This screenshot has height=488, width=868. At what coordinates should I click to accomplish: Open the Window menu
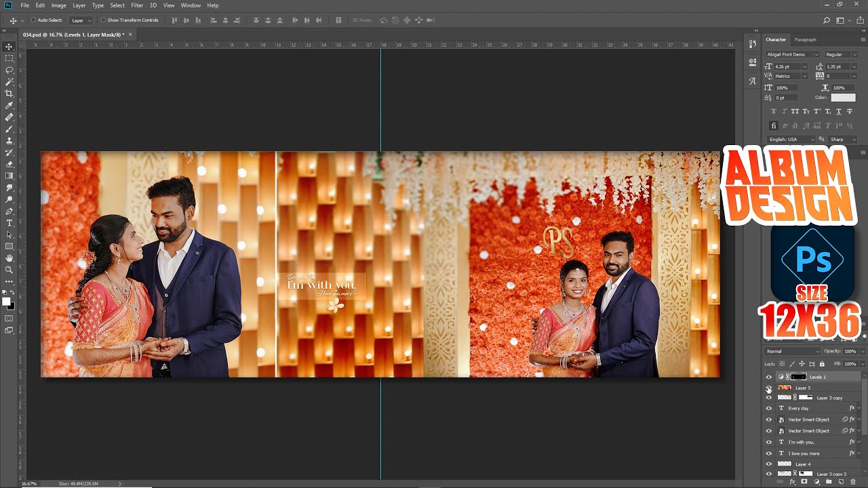coord(191,5)
